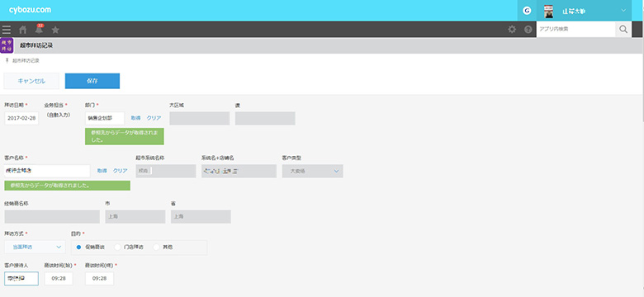644x297 pixels.
Task: Click the favorites star icon
Action: pos(55,30)
